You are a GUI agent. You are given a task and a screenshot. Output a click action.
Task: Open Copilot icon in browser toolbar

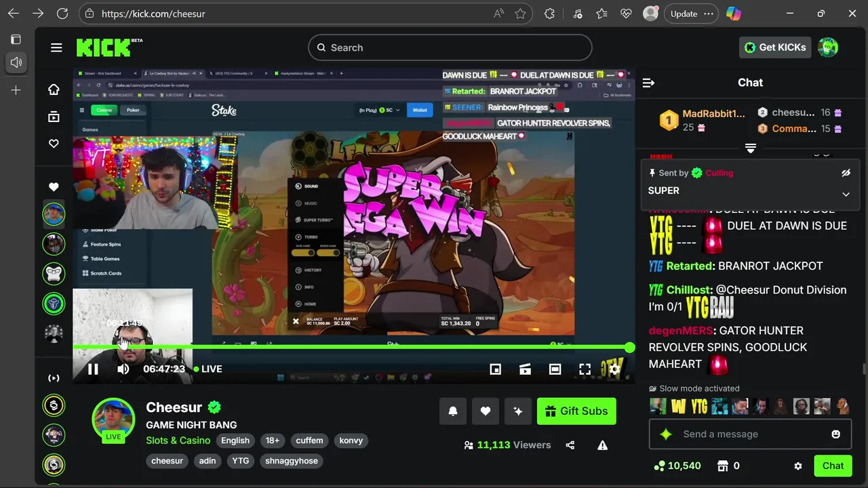pos(733,14)
